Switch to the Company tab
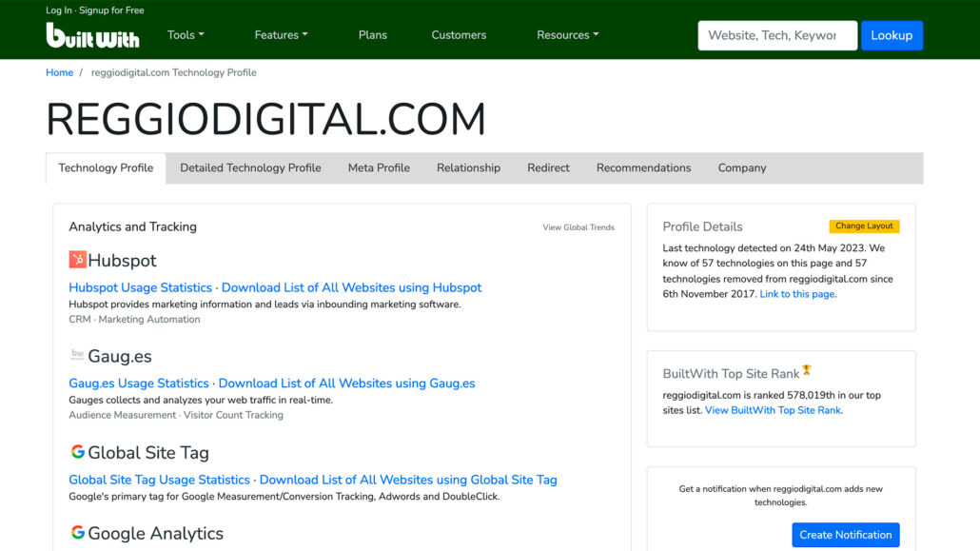Viewport: 980px width, 551px height. pos(742,167)
